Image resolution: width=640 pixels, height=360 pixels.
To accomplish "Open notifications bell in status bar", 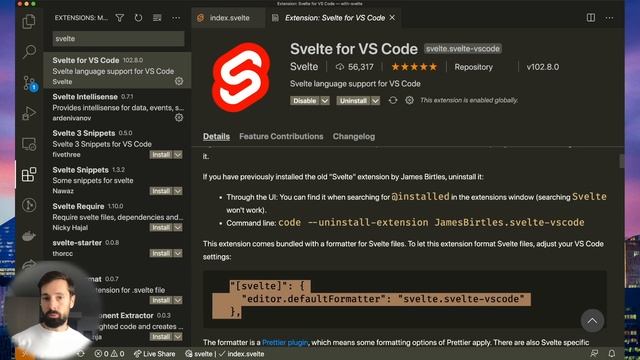I will [x=611, y=353].
